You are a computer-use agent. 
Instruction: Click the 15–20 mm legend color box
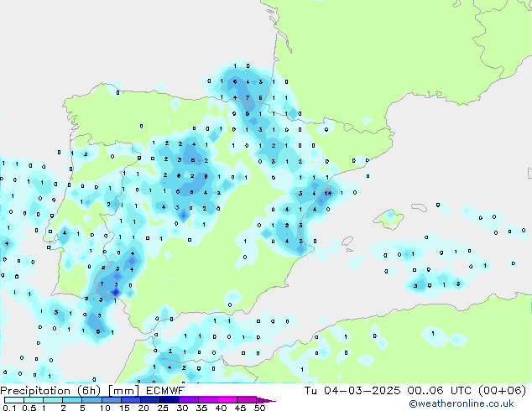pos(131,400)
